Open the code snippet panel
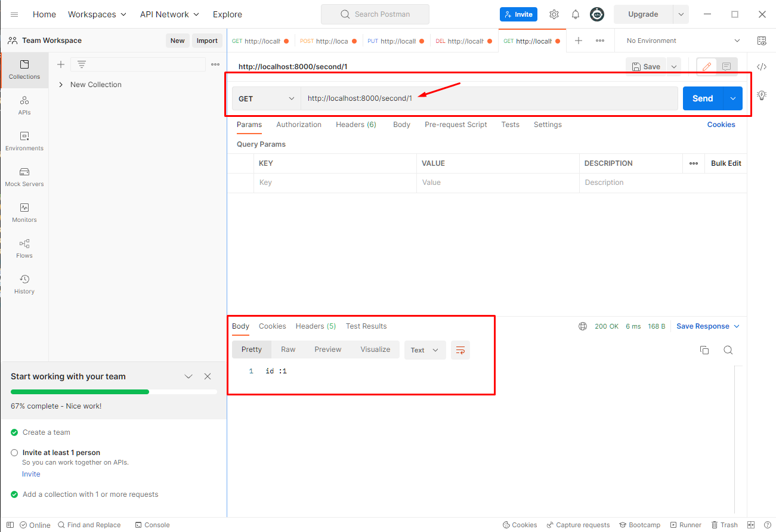The width and height of the screenshot is (776, 532). (x=762, y=67)
